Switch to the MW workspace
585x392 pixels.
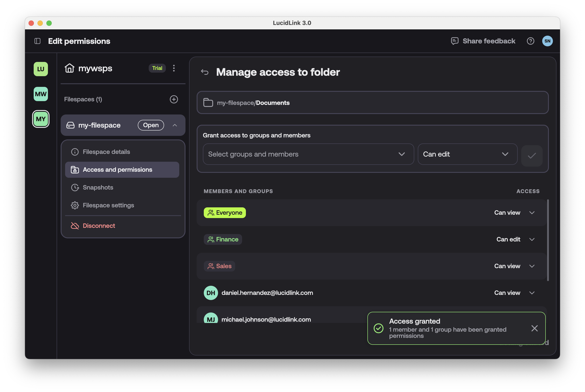[x=41, y=94]
